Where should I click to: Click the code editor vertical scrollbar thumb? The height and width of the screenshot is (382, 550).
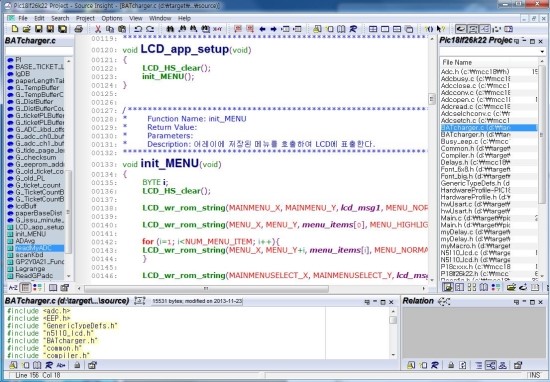(432, 99)
